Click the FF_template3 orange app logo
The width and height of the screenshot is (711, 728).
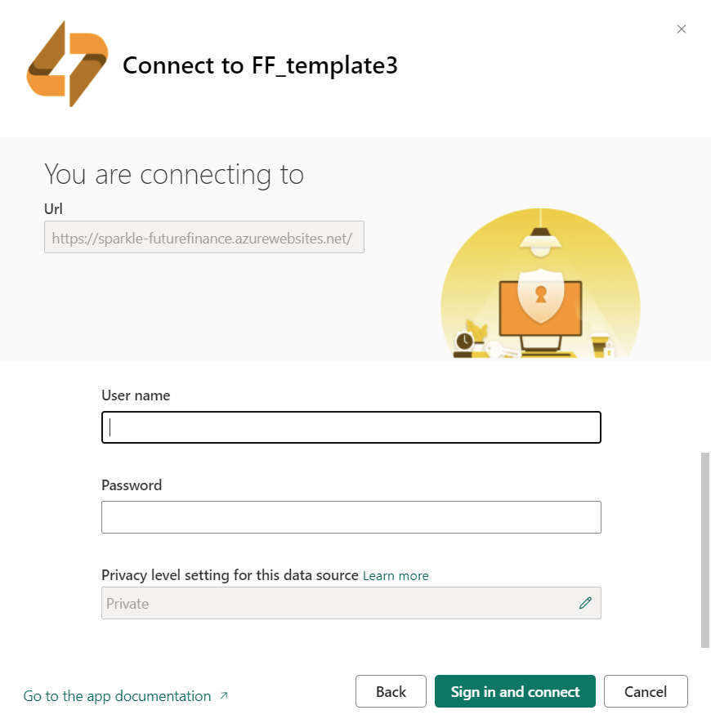[68, 64]
